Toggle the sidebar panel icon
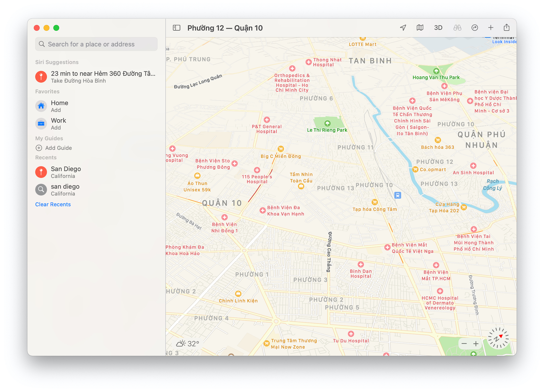This screenshot has height=392, width=544. [x=177, y=28]
